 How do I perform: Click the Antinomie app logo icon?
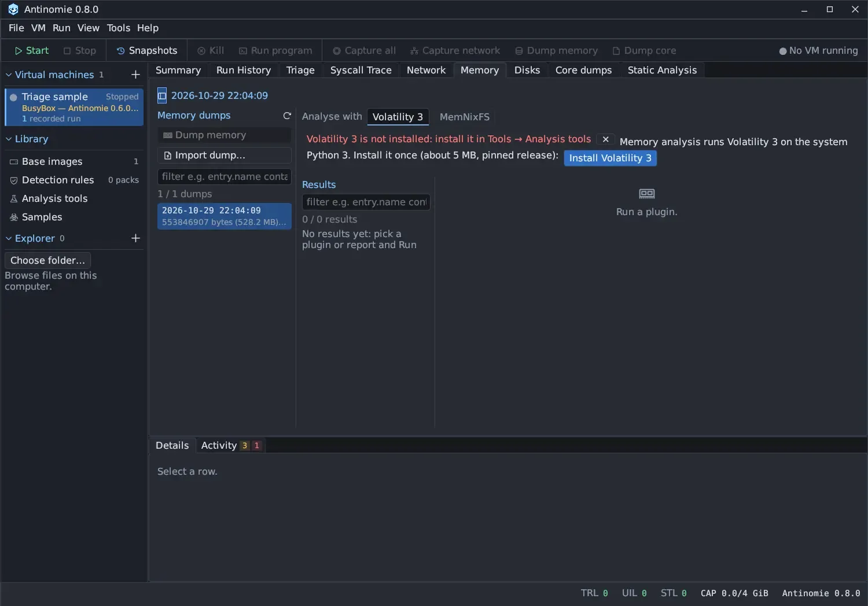click(13, 9)
